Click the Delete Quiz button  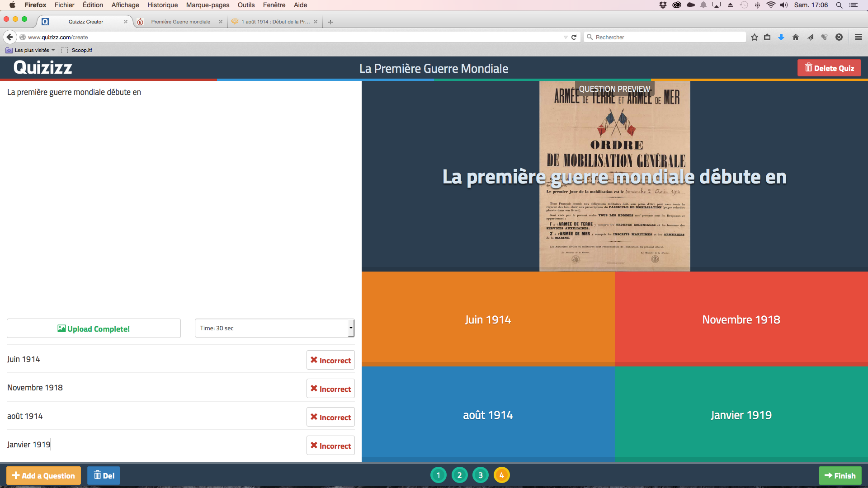(829, 68)
